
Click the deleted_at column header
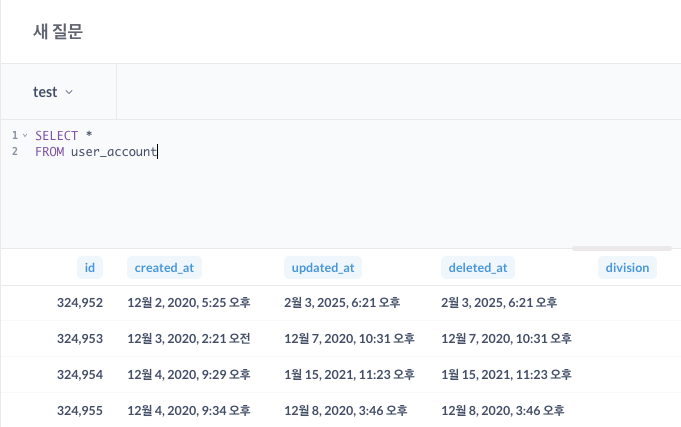(478, 267)
